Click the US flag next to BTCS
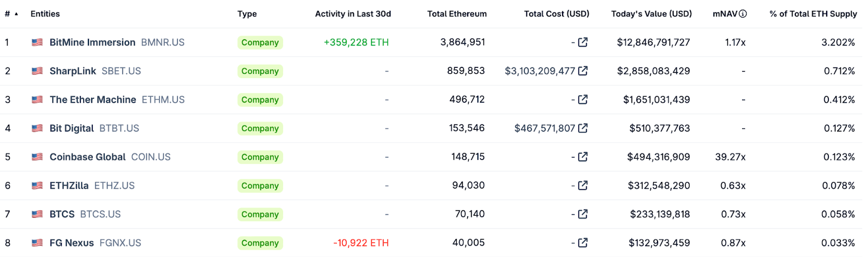This screenshot has width=868, height=257. point(37,214)
